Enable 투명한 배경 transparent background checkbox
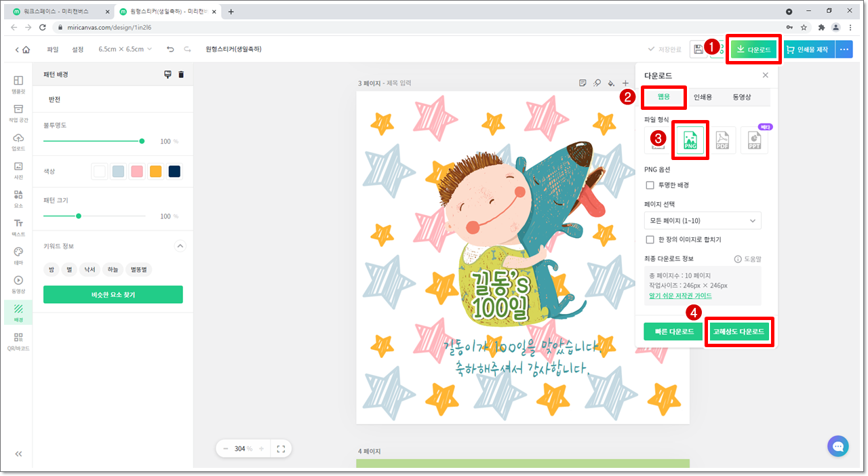868x476 pixels. coord(650,185)
